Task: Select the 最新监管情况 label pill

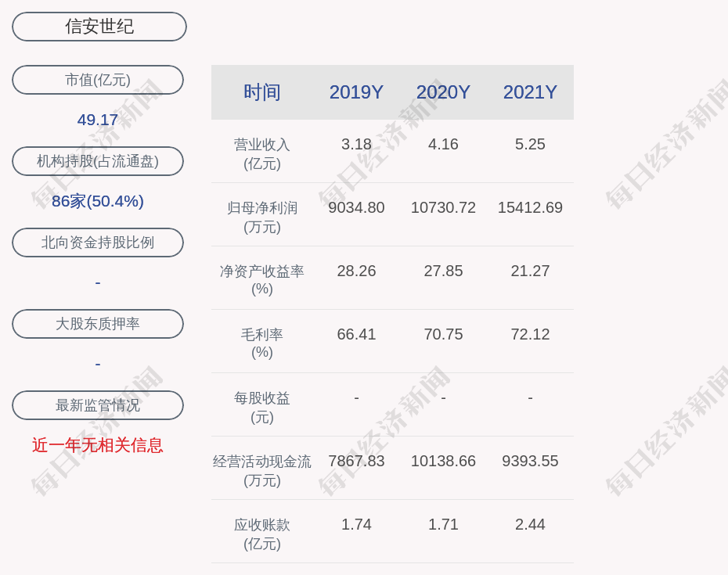Action: pyautogui.click(x=98, y=405)
